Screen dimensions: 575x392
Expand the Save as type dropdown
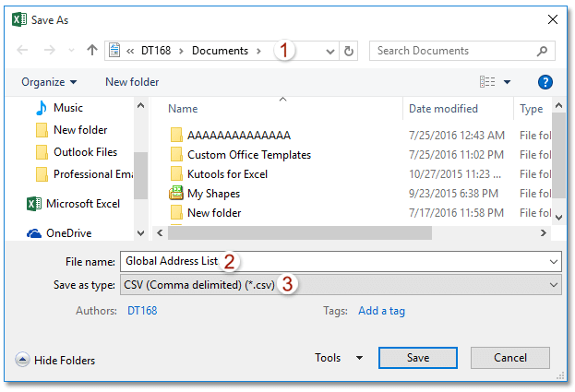pos(554,286)
